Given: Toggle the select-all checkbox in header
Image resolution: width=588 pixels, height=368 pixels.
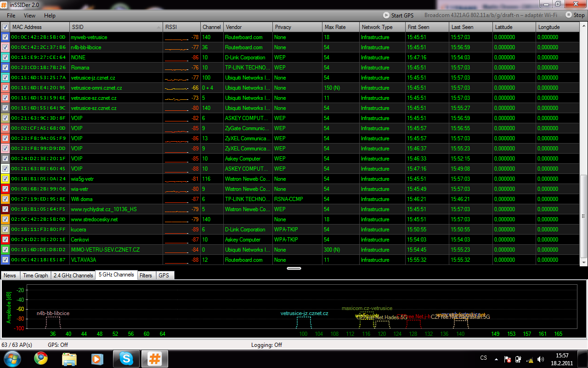Looking at the screenshot, I should [x=5, y=27].
